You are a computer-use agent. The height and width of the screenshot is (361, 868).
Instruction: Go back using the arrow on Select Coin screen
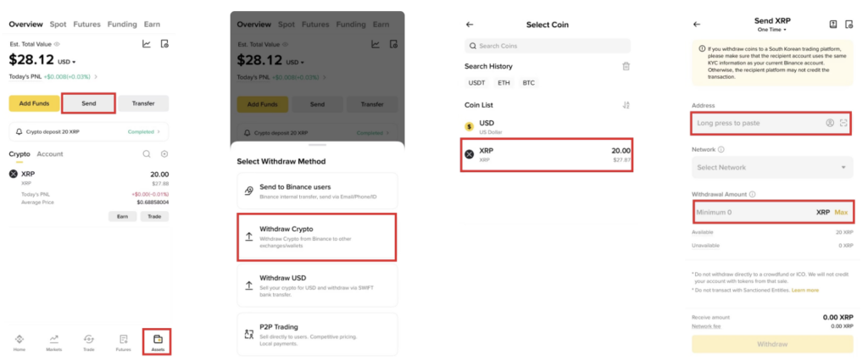470,25
